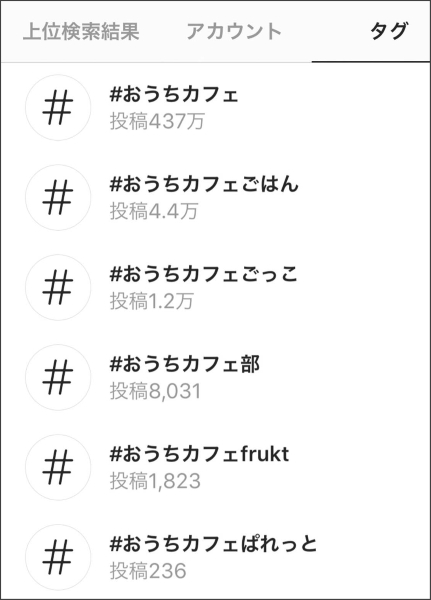Viewport: 431px width, 600px height.
Task: Open the #おうちカフェぱれっと tag title
Action: (214, 544)
